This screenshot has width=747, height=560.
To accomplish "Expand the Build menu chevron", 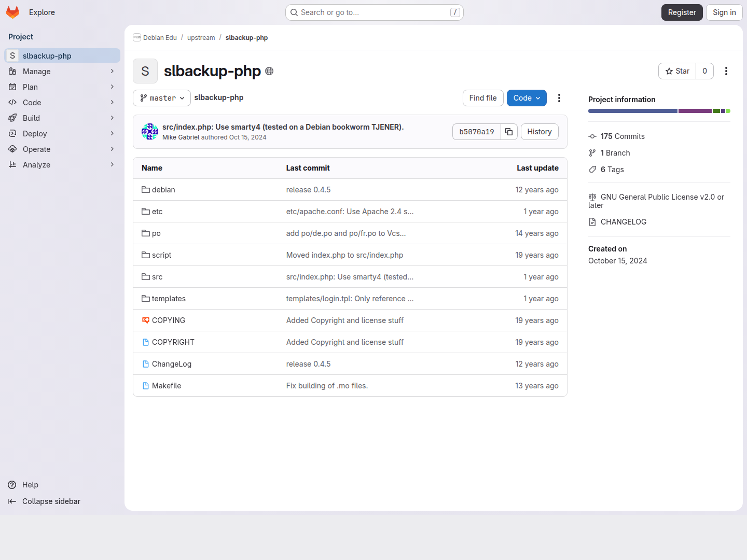I will click(x=112, y=118).
